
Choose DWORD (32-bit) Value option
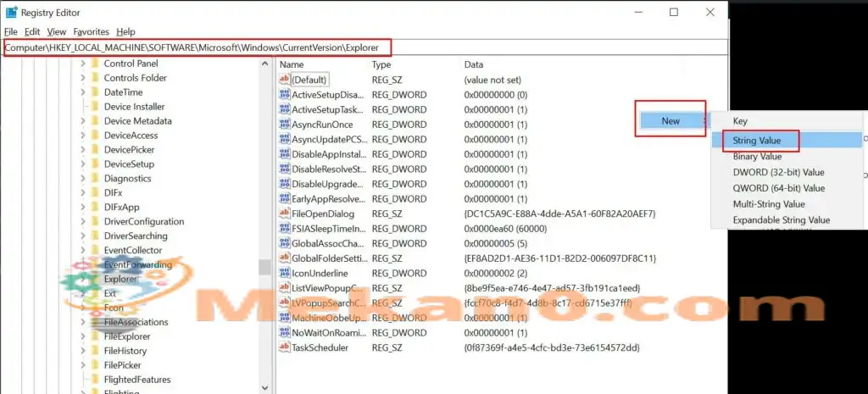[785, 173]
